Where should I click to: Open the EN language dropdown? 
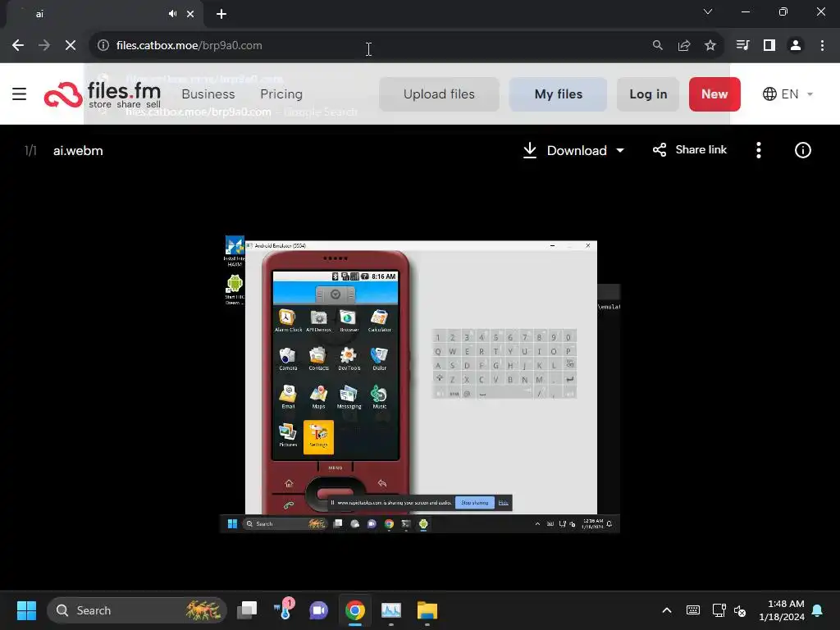(788, 94)
